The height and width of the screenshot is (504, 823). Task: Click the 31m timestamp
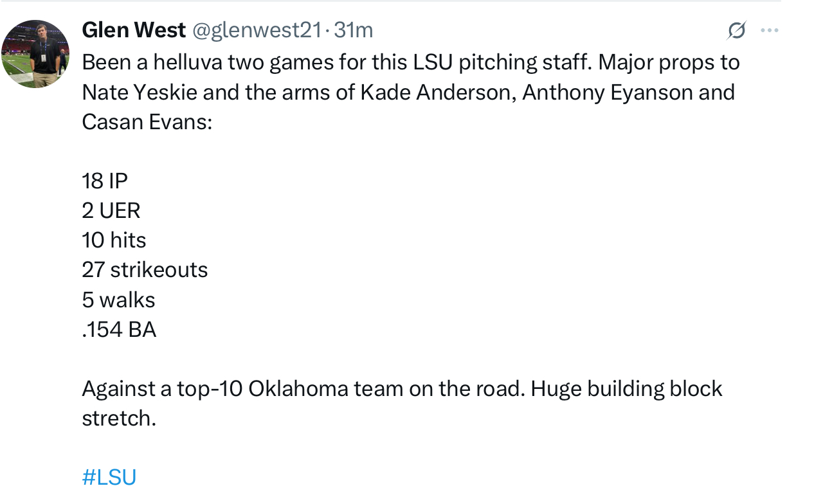(x=354, y=30)
